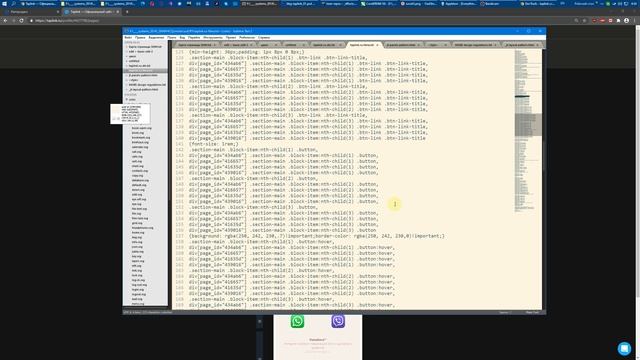The image size is (640, 360).
Task: Click the Viber icon in the page preview
Action: point(338,321)
